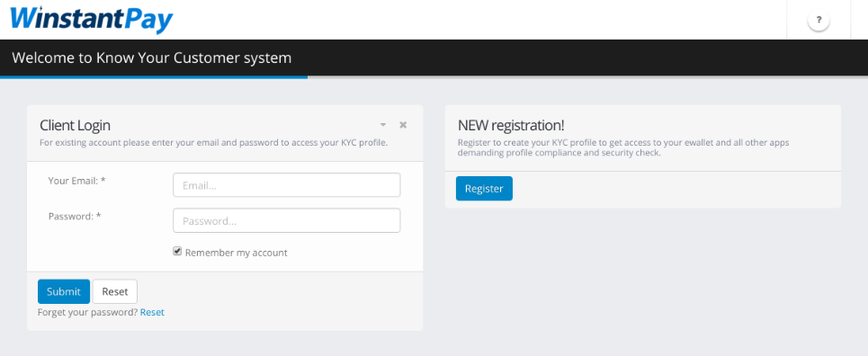The width and height of the screenshot is (868, 356).
Task: Focus the Email input field
Action: (287, 185)
